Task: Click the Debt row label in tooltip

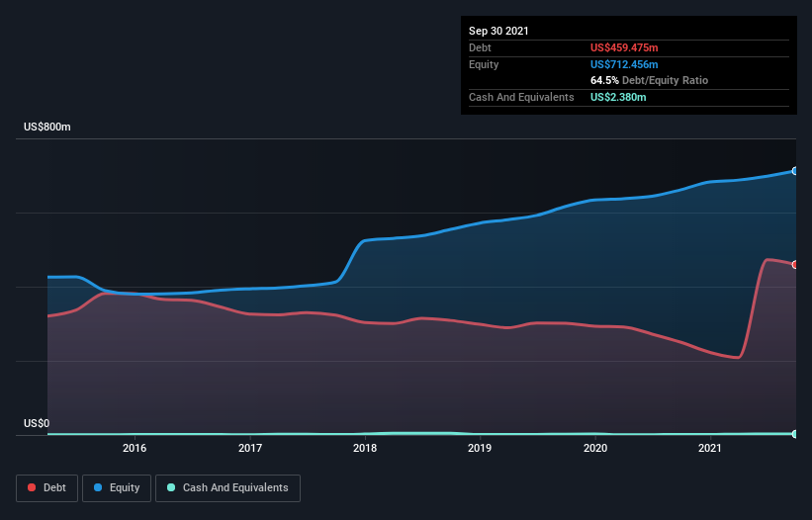Action: point(480,47)
